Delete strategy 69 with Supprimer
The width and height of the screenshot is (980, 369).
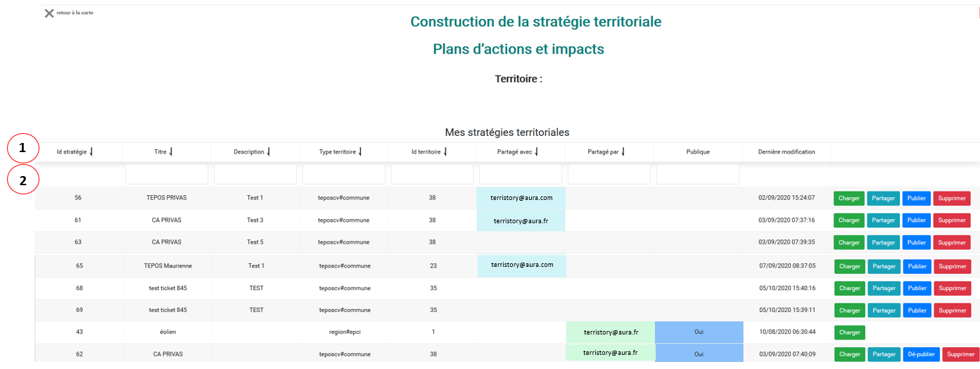953,310
